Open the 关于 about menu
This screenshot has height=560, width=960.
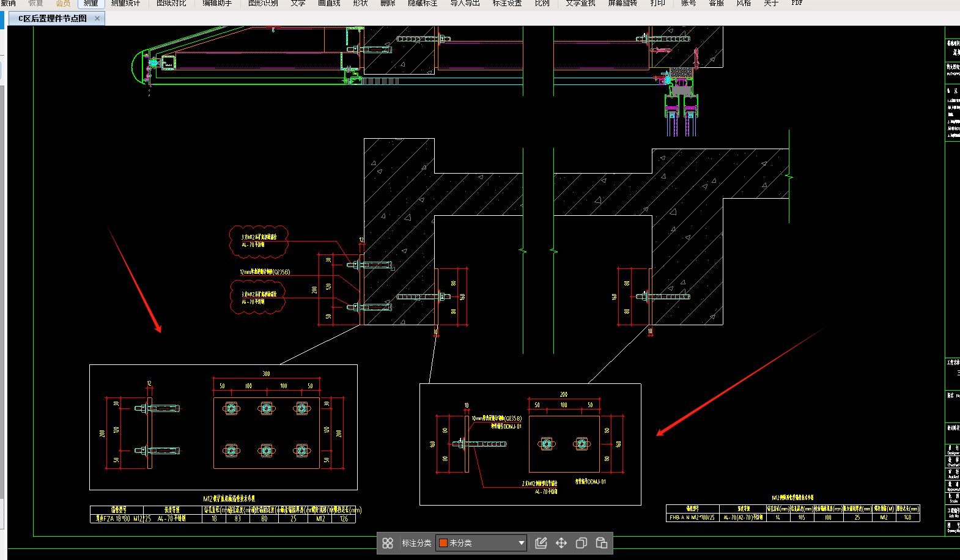tap(771, 3)
